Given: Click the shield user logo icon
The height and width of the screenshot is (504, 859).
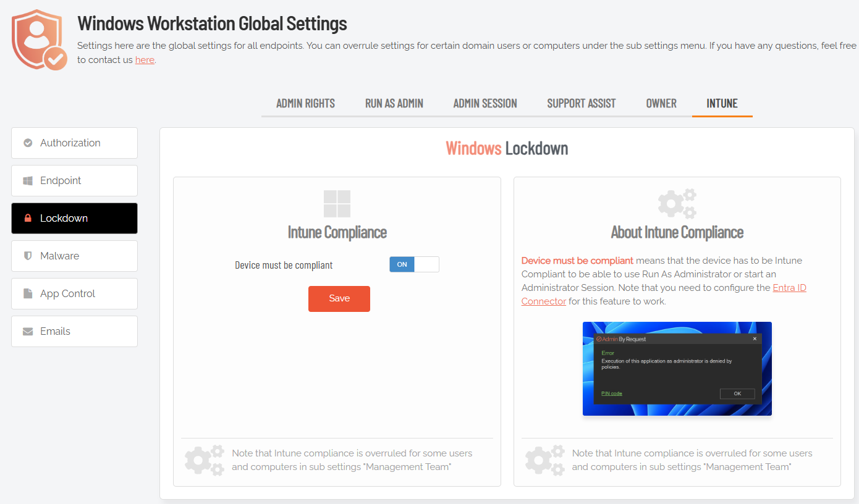Looking at the screenshot, I should click(39, 40).
